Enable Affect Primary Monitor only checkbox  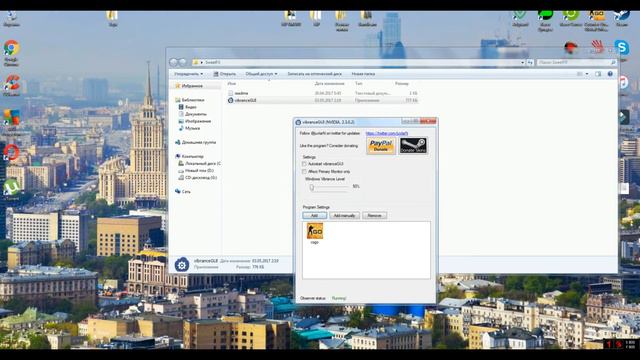(304, 171)
